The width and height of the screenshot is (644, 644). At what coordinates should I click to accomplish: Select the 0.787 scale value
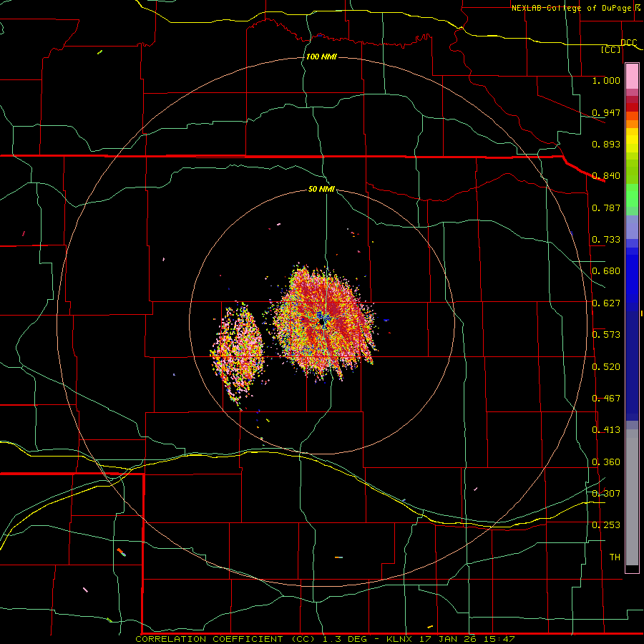[x=606, y=208]
